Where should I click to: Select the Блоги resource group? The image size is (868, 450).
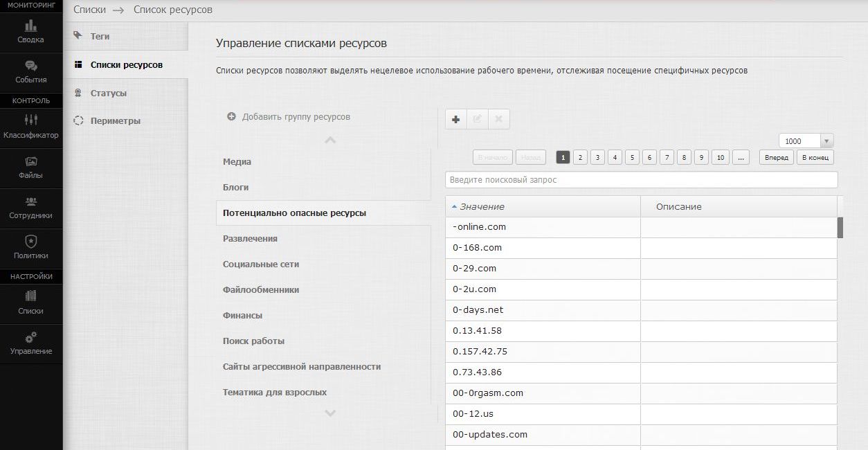click(323, 188)
